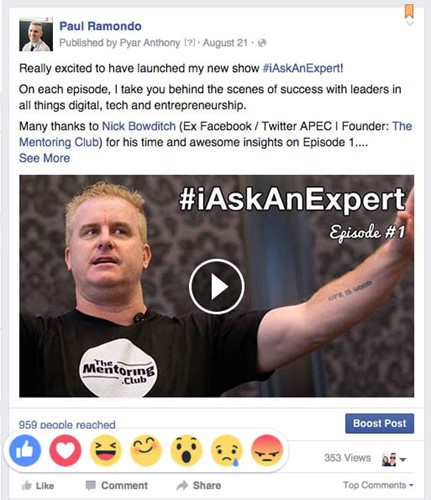This screenshot has width=431, height=500.
Task: Click the orange bookmark save icon
Action: [x=409, y=11]
